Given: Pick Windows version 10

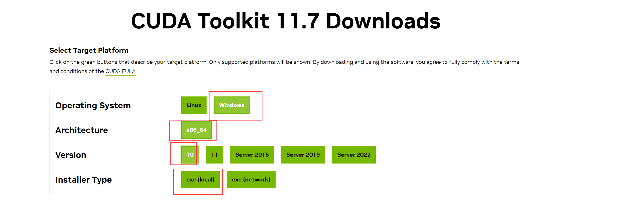Looking at the screenshot, I should tap(190, 155).
